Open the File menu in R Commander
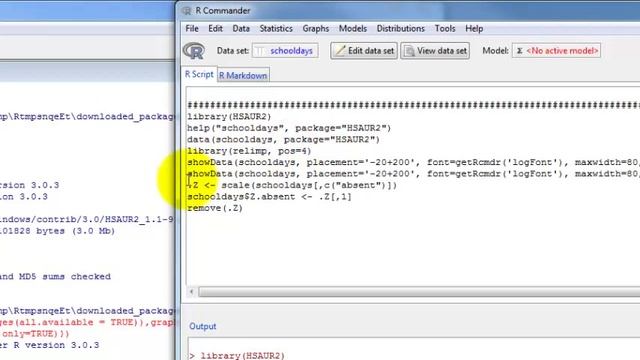 coord(192,29)
